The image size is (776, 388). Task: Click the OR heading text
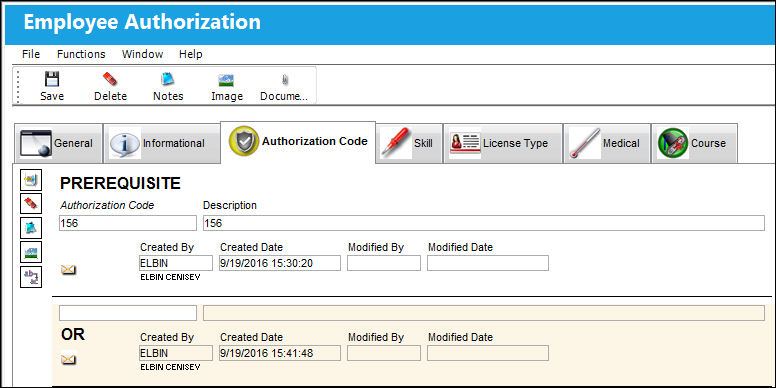(73, 335)
